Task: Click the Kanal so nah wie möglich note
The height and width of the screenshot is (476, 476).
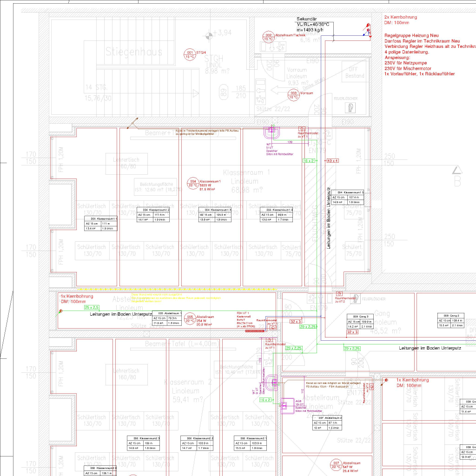Action: click(333, 385)
